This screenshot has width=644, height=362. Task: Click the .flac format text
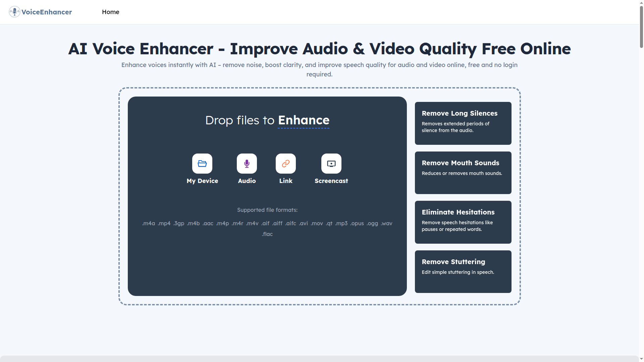pos(267,234)
